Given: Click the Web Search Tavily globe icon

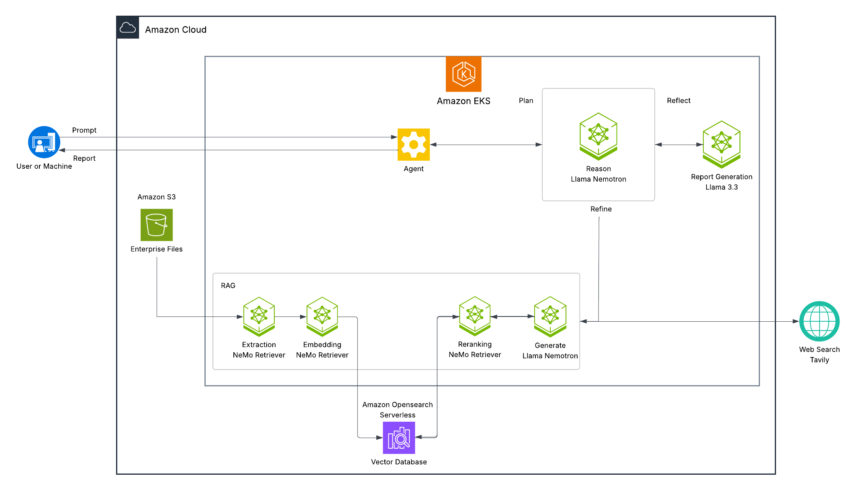Looking at the screenshot, I should click(819, 321).
